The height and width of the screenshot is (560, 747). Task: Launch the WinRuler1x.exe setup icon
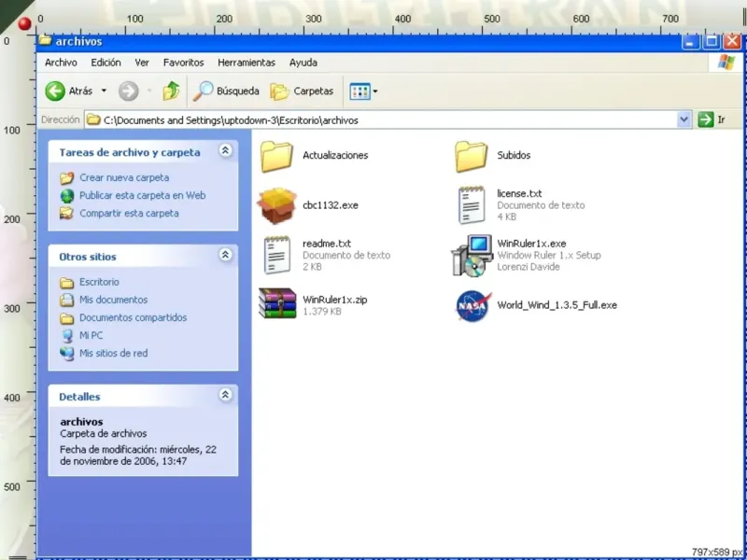coord(472,256)
